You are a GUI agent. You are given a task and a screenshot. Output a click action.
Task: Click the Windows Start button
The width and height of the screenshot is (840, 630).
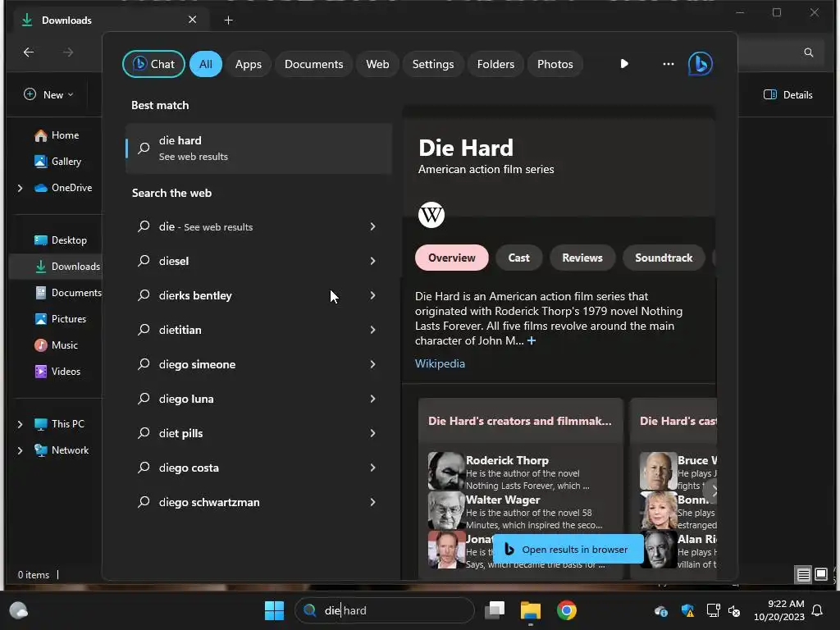[274, 610]
